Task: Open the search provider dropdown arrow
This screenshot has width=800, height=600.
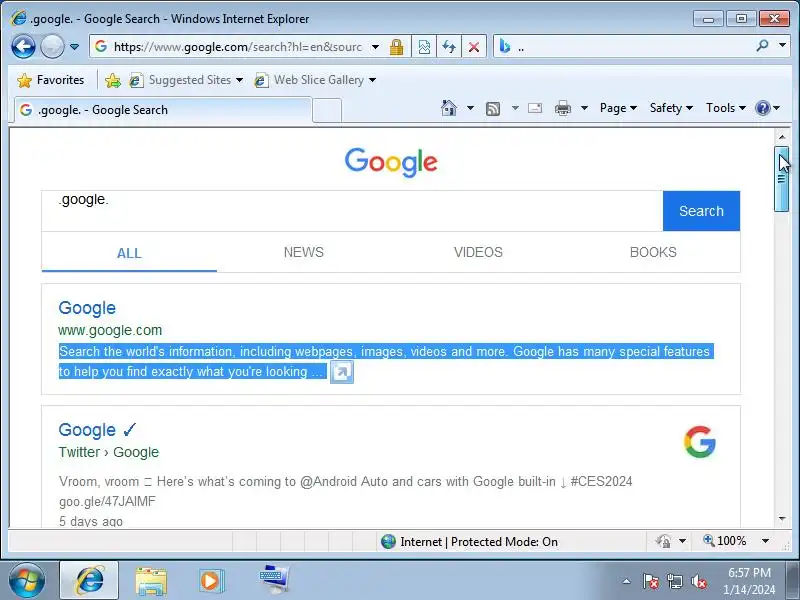Action: 782,45
